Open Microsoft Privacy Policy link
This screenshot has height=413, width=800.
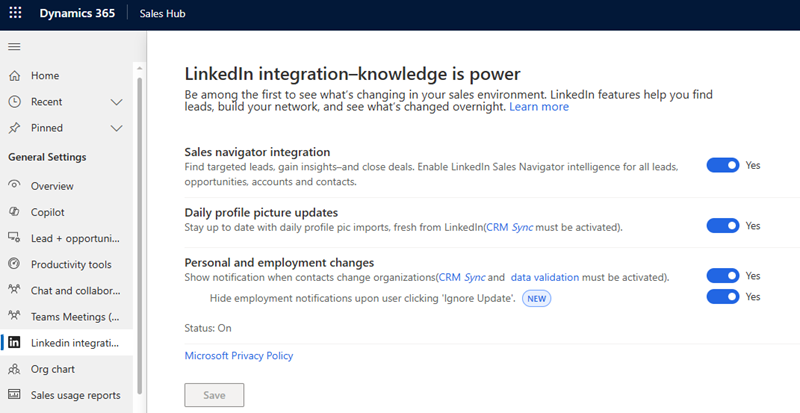239,356
